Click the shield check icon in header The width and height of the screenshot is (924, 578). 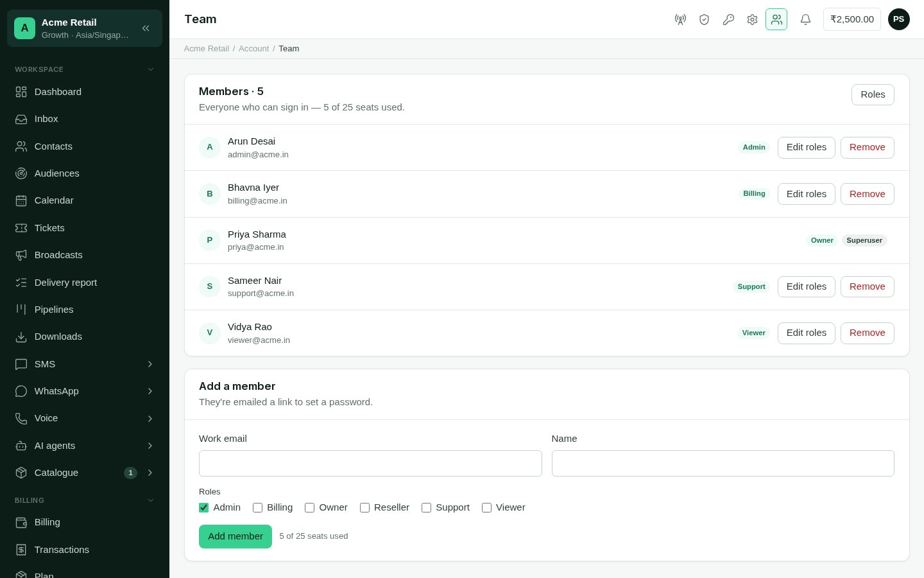coord(704,19)
